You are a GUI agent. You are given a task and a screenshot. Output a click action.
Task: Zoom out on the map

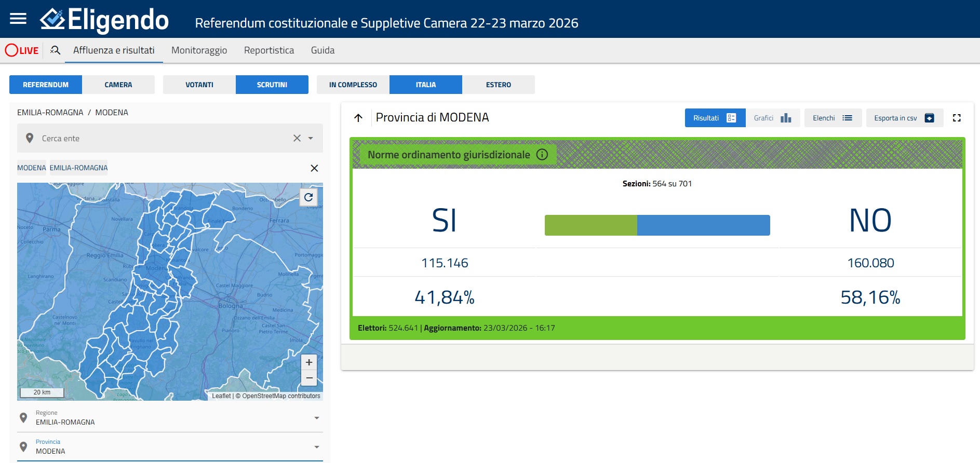click(309, 378)
